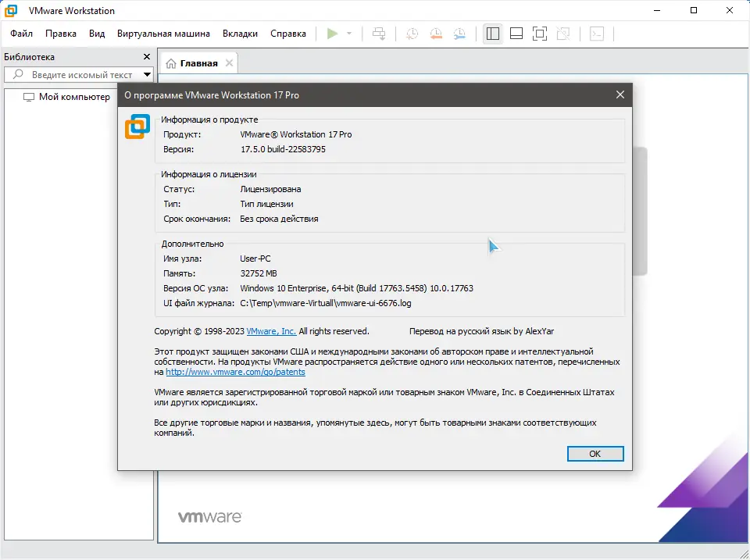Click the Лицензирована status value
This screenshot has width=750, height=560.
coord(270,189)
